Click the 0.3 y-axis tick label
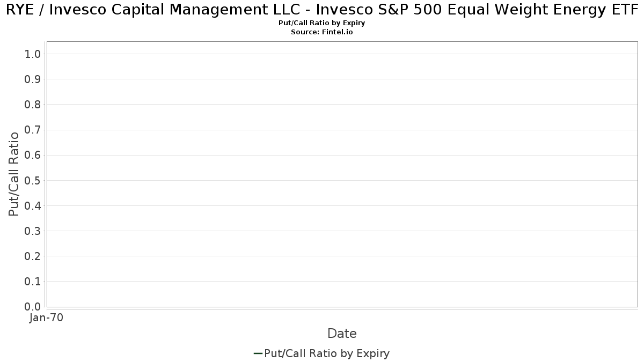This screenshot has width=644, height=362. (33, 231)
